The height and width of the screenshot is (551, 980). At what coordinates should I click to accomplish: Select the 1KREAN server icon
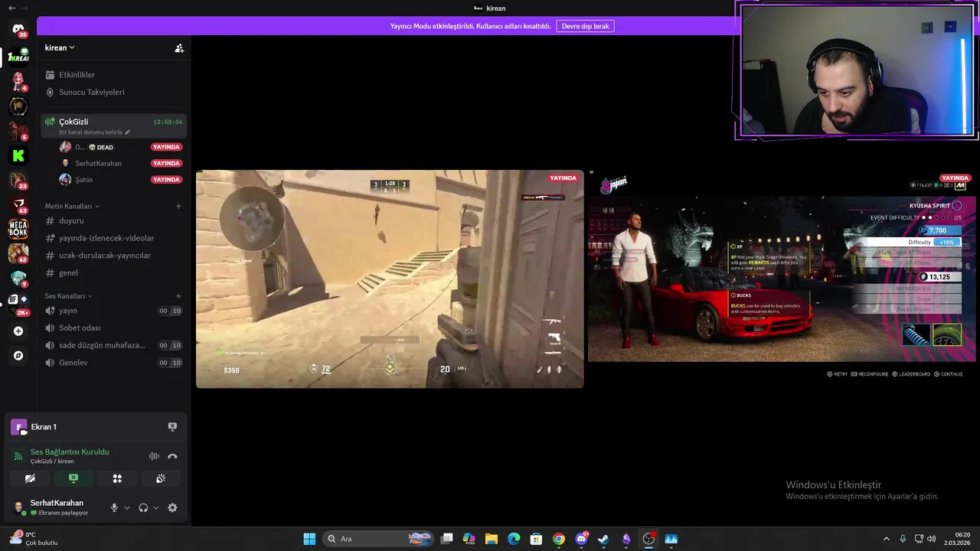18,57
